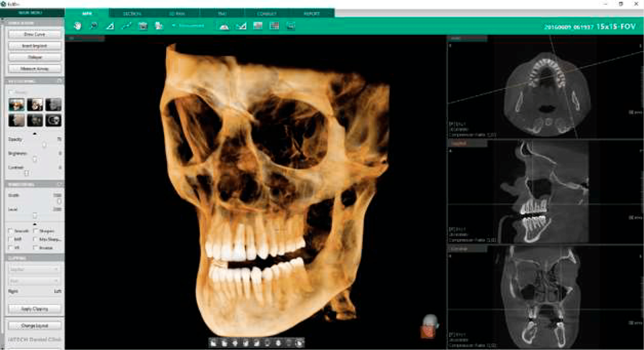644x350 pixels.
Task: Select the orange skull rendering preset thumbnail
Action: tap(17, 104)
